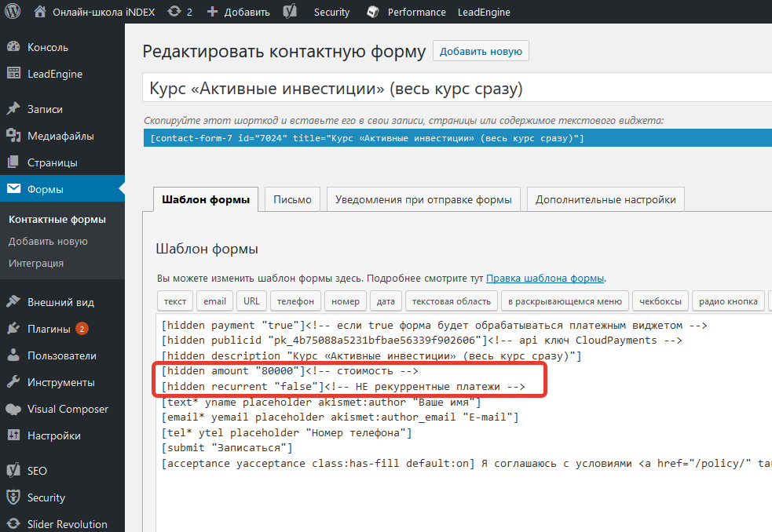Switch to the Письмо tab

(292, 199)
